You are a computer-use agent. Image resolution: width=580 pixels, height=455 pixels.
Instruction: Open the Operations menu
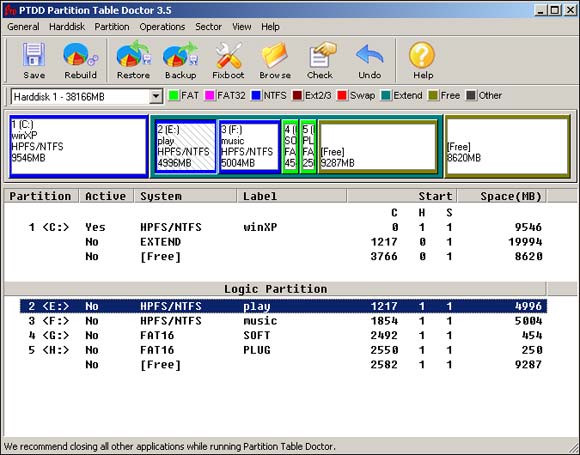tap(162, 27)
